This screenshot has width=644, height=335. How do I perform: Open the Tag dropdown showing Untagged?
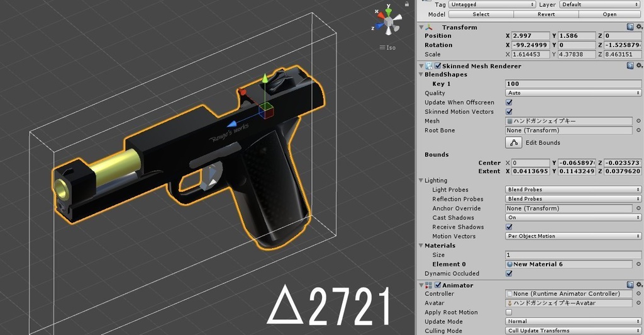tap(492, 4)
